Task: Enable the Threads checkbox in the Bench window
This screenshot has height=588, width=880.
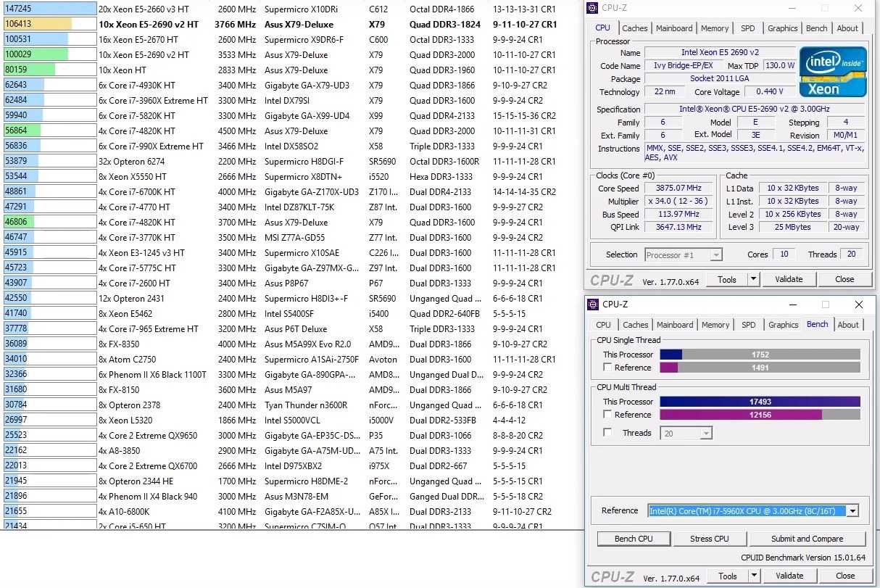Action: [607, 433]
